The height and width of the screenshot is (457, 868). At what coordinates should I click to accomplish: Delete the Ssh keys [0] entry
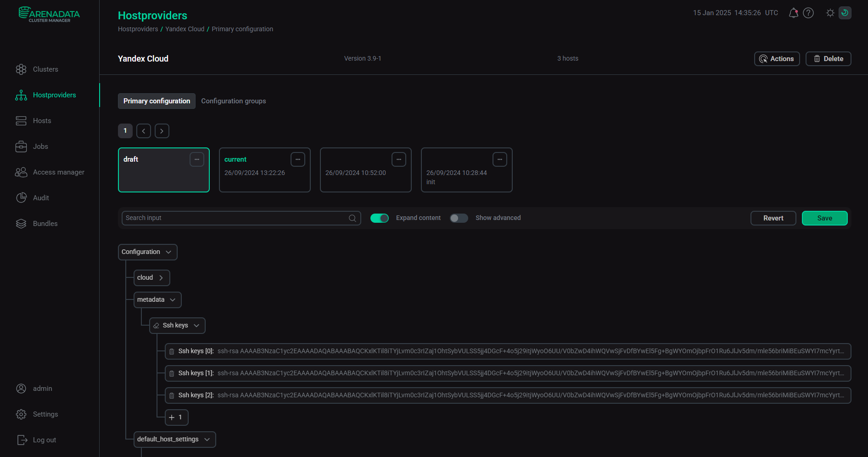(x=172, y=351)
